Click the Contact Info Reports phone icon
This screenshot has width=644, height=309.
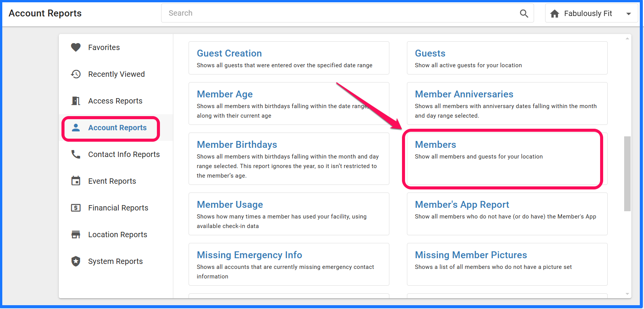[76, 154]
